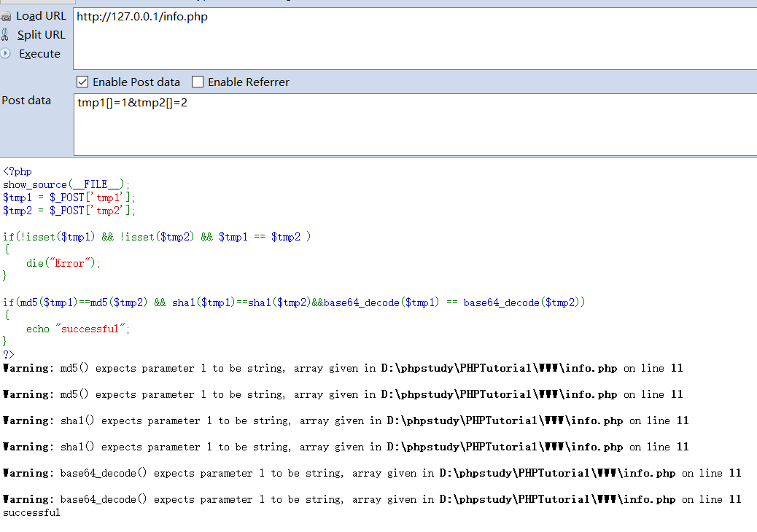Click the $tmp2 = $_POST['tmp2'] line
Image resolution: width=757 pixels, height=532 pixels.
(69, 211)
